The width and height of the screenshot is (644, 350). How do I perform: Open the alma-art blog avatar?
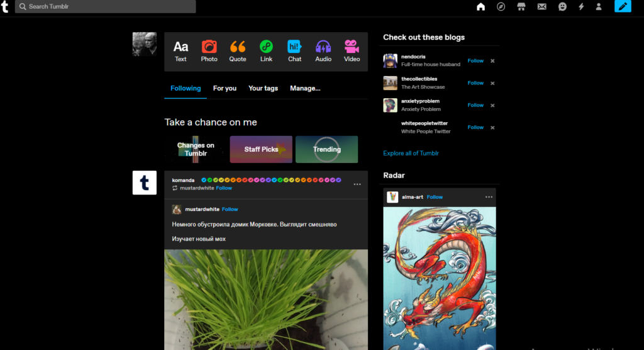392,197
